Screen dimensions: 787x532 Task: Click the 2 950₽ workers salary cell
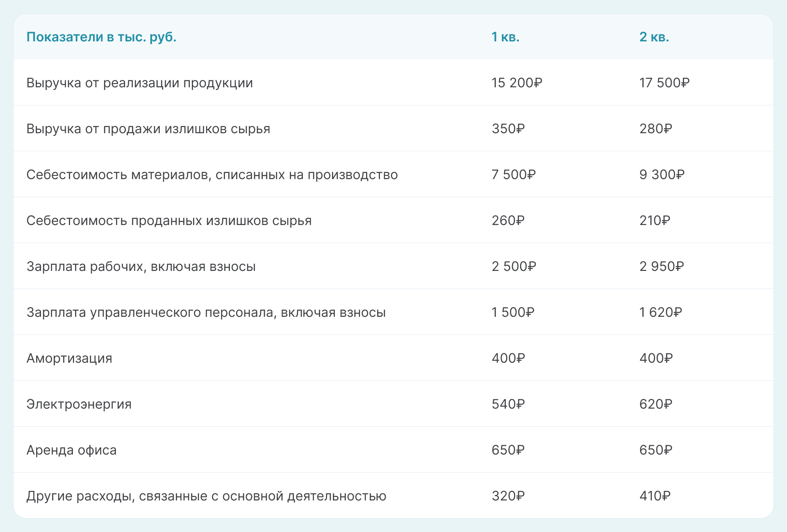(x=661, y=266)
